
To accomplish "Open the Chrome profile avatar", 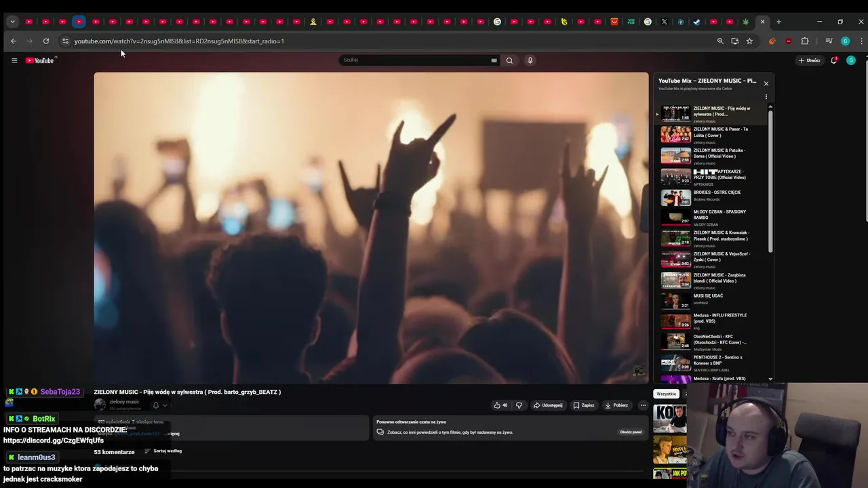I will coord(845,41).
